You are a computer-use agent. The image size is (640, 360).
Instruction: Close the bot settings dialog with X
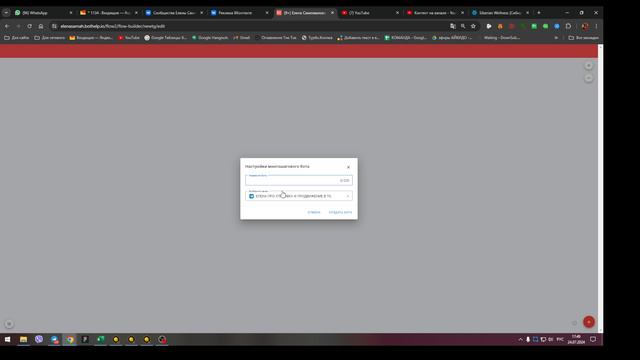coord(348,167)
